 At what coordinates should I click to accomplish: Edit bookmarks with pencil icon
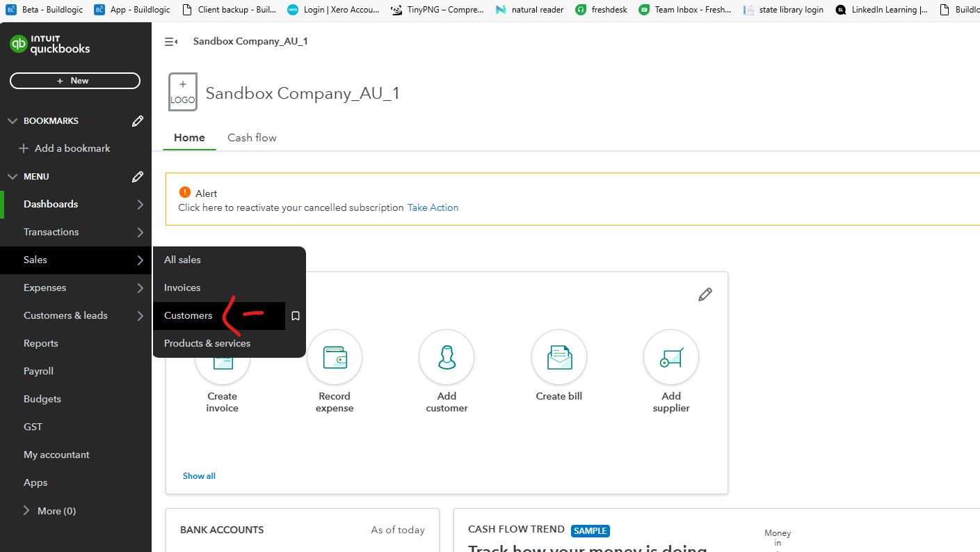[x=138, y=121]
